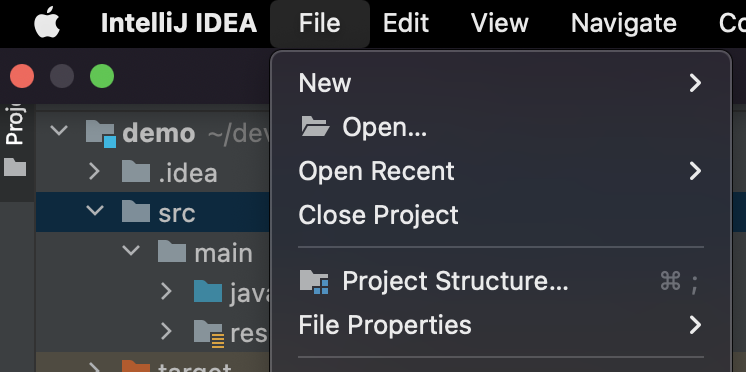The width and height of the screenshot is (746, 372).
Task: Click the folder icon below Project tab
Action: 15,167
